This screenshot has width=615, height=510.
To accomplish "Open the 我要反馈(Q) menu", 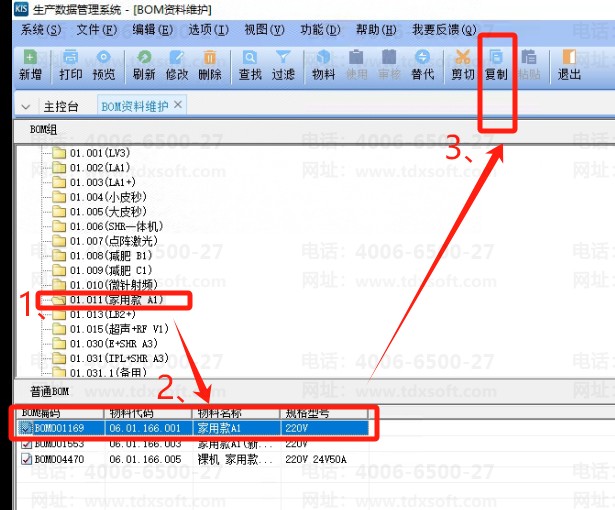I will (444, 30).
